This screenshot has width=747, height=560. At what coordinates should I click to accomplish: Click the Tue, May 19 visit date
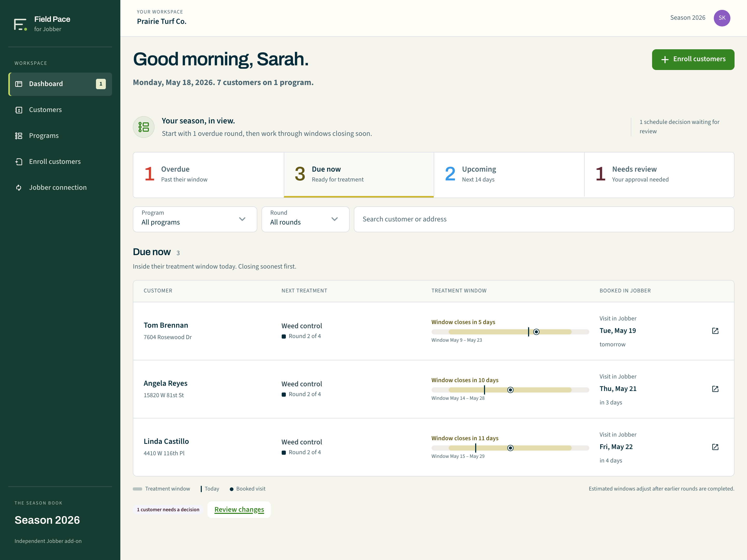tap(617, 331)
